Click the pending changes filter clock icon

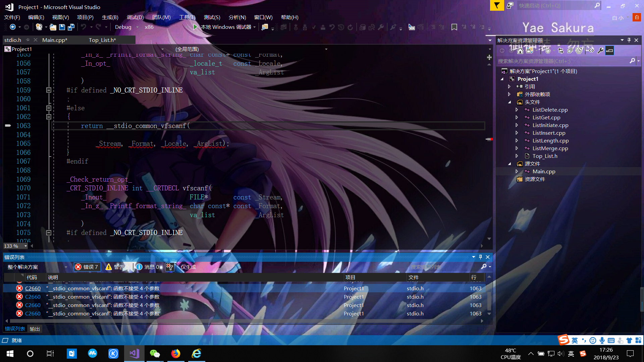(547, 51)
